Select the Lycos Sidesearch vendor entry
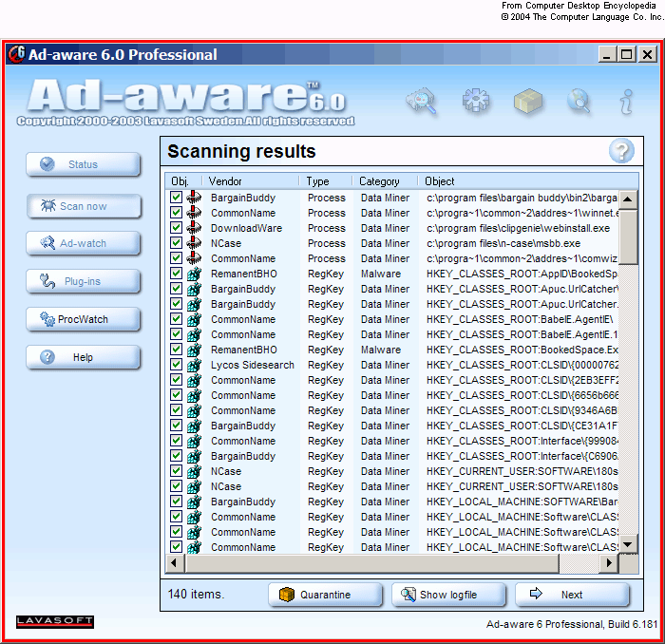 pyautogui.click(x=253, y=365)
